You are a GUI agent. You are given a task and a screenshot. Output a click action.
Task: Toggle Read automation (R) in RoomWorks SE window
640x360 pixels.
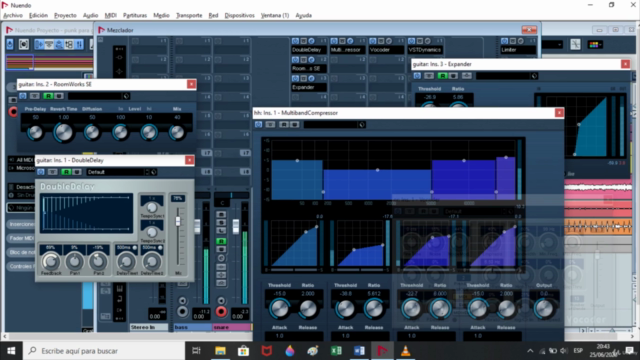[x=48, y=96]
